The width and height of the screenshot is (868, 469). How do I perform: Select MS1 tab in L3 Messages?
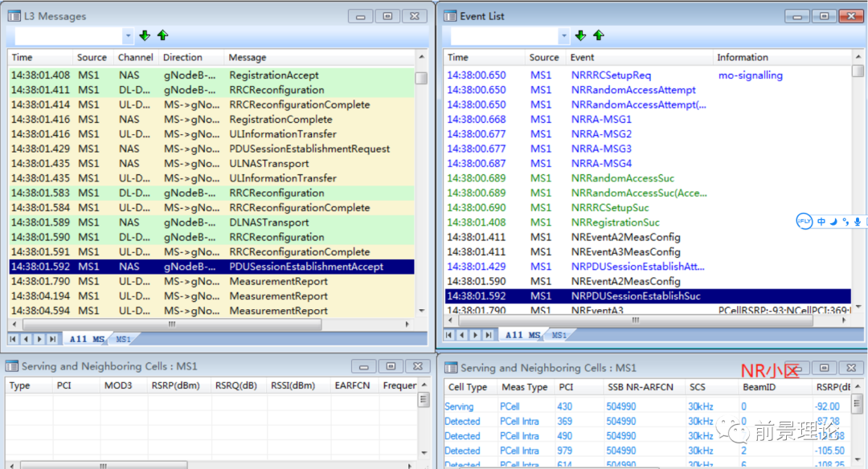[x=123, y=339]
